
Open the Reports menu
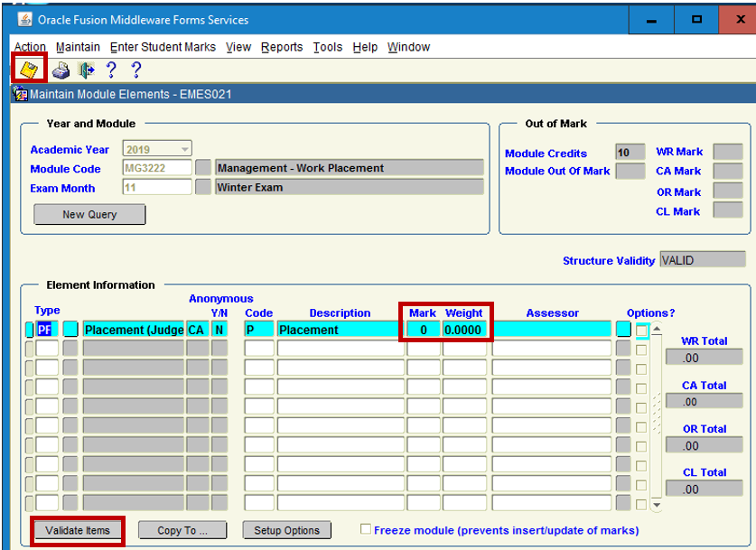[x=282, y=47]
